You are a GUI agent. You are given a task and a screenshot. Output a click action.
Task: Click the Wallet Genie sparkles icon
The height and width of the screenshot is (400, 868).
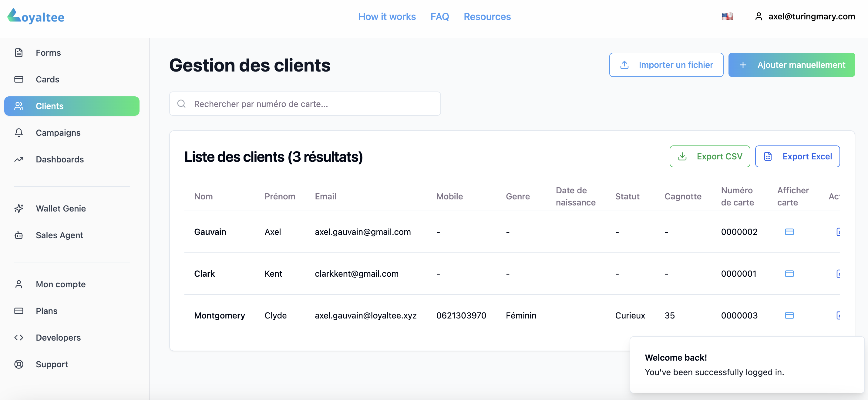[x=19, y=208]
